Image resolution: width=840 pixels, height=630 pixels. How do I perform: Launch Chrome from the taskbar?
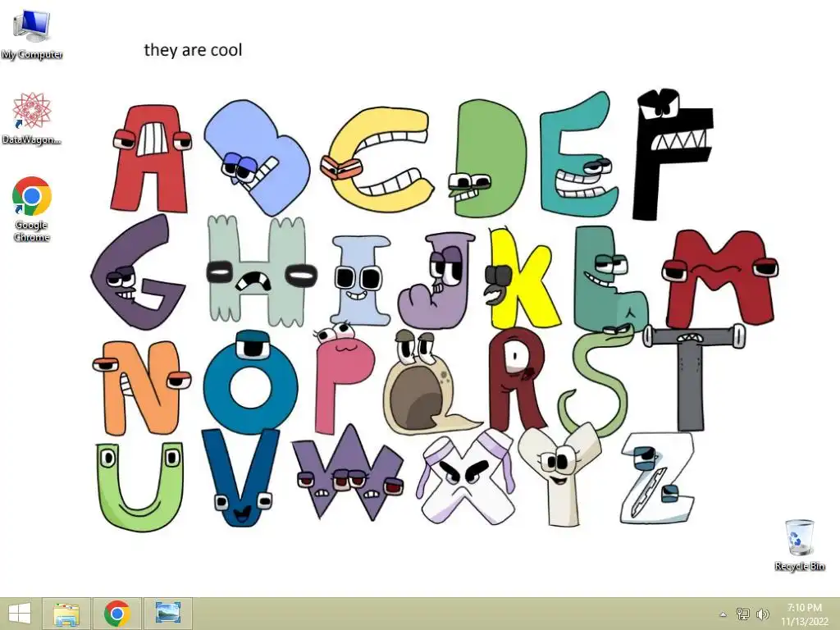coord(116,614)
